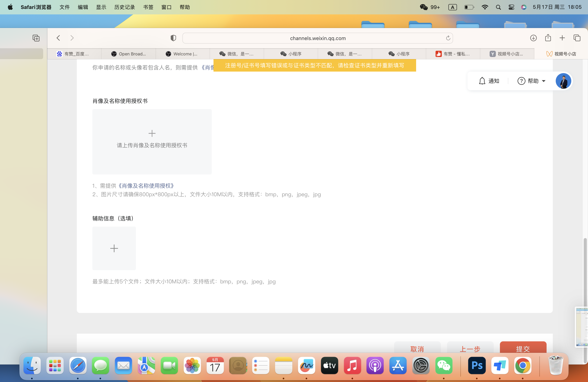Open the 历史记录 menu
The image size is (588, 382).
pos(124,7)
